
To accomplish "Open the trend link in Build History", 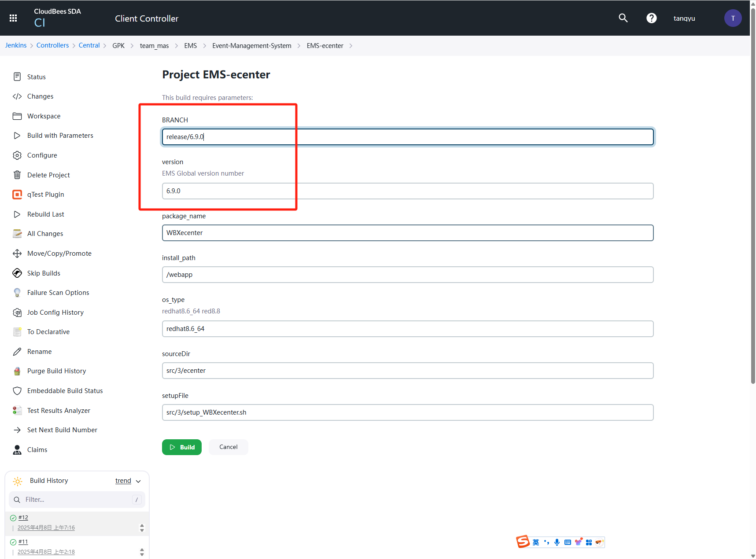I will [123, 481].
